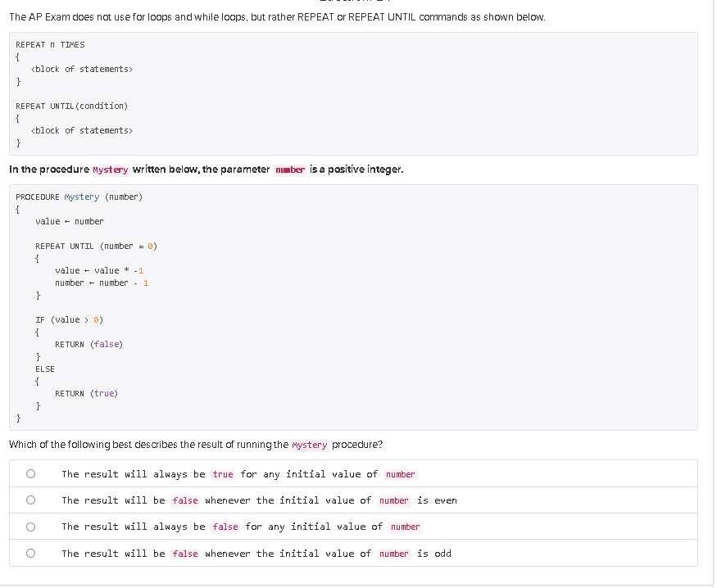Click the red 'Mystery' word in the bold sentence
717x588 pixels.
(110, 170)
